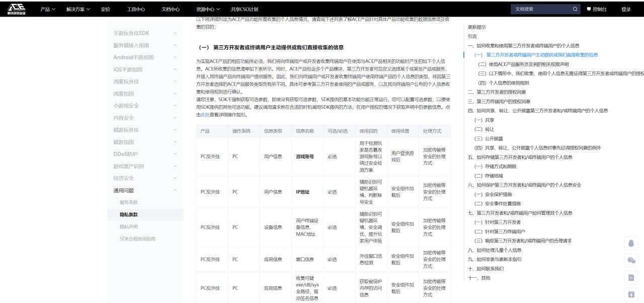The image size is (644, 303).
Task: Jump to (二) 针对第三方终端用户 in outline
Action: pos(500,232)
